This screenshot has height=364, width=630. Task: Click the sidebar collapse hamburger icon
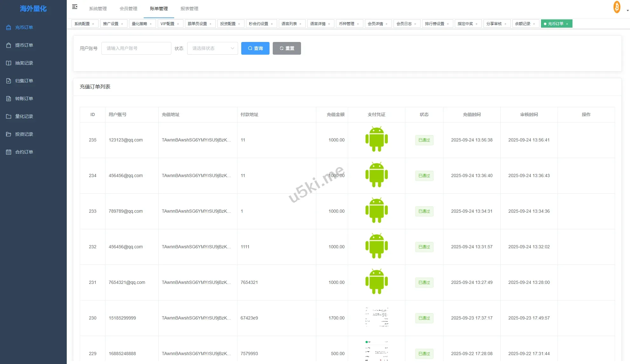[x=75, y=7]
